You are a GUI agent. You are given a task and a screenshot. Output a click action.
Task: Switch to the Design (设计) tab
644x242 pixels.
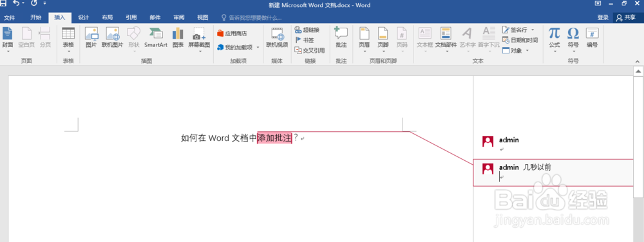point(84,17)
